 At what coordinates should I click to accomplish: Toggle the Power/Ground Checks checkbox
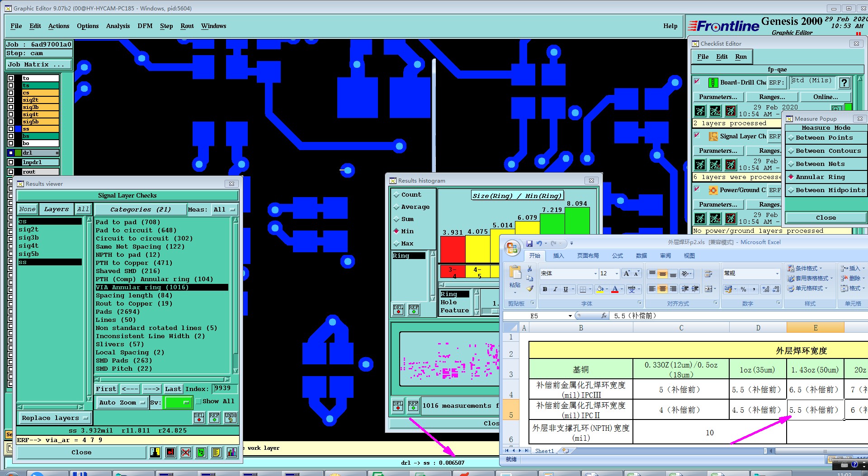point(697,189)
